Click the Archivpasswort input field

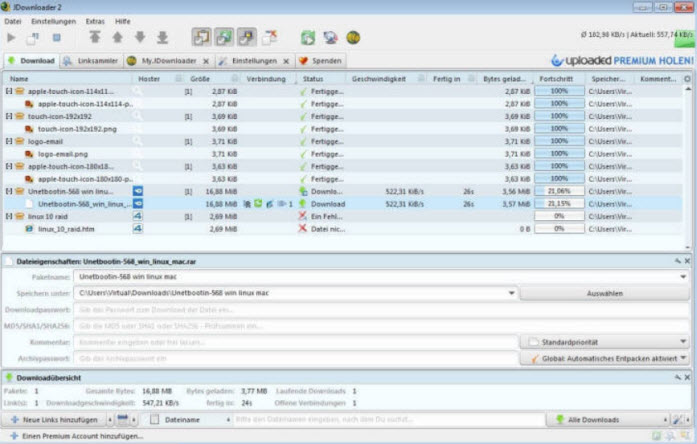pos(296,358)
